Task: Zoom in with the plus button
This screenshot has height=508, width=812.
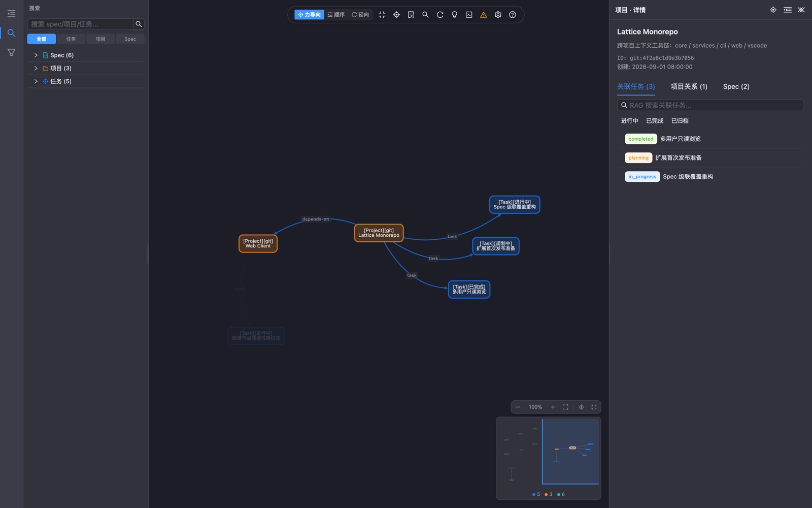Action: [553, 407]
